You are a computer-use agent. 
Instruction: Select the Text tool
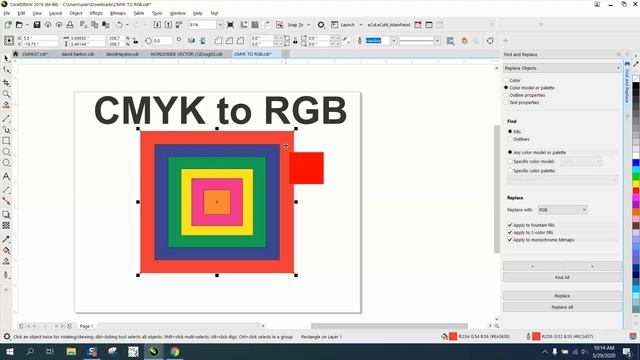pyautogui.click(x=6, y=176)
